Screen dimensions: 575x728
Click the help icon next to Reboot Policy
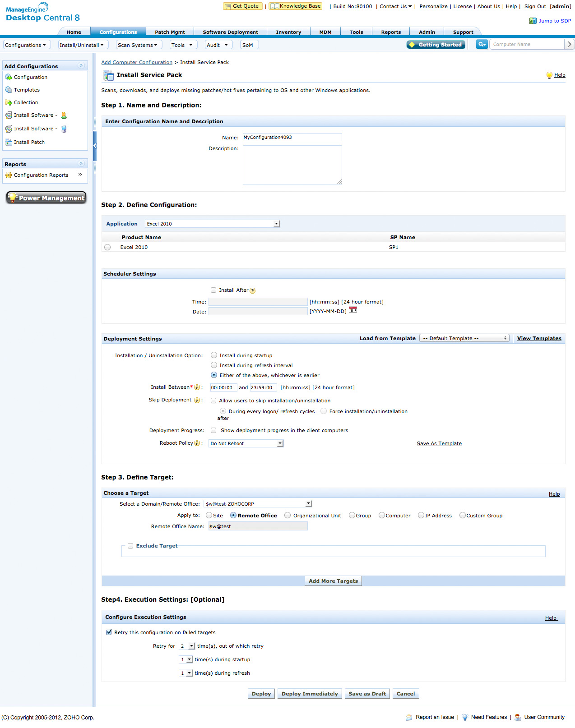pyautogui.click(x=197, y=443)
